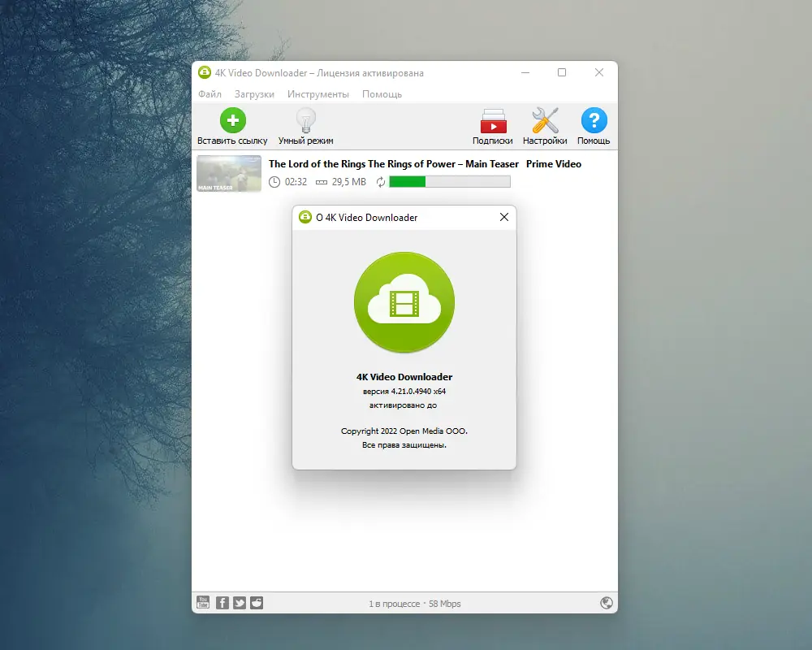Click the 29,5 MB size value
This screenshot has height=650, width=812.
[x=349, y=182]
